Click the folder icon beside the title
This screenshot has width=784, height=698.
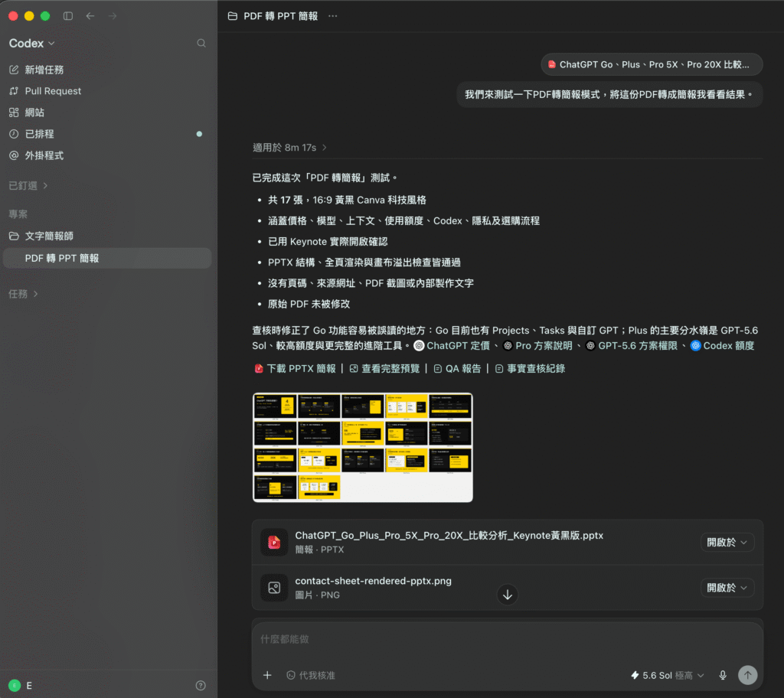233,16
